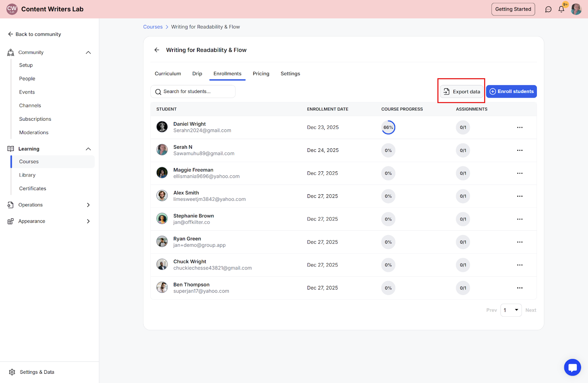This screenshot has height=383, width=588.
Task: Click the Courses breadcrumb link
Action: [153, 27]
